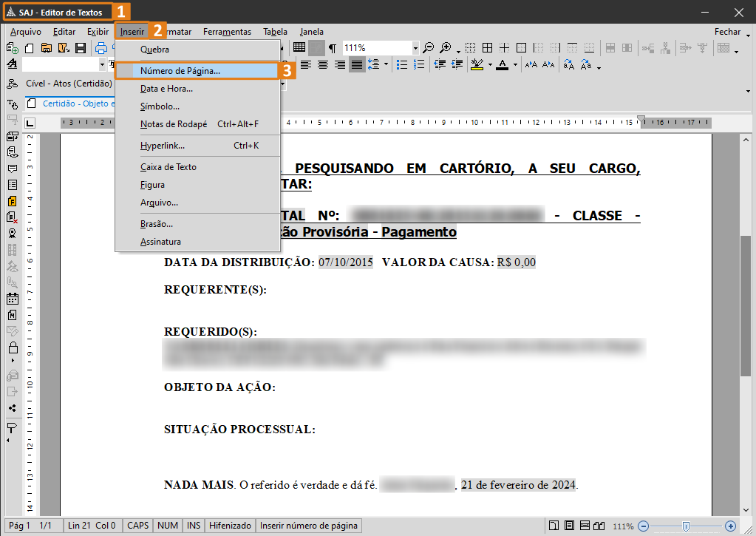Click the insert table grid icon

pyautogui.click(x=299, y=47)
